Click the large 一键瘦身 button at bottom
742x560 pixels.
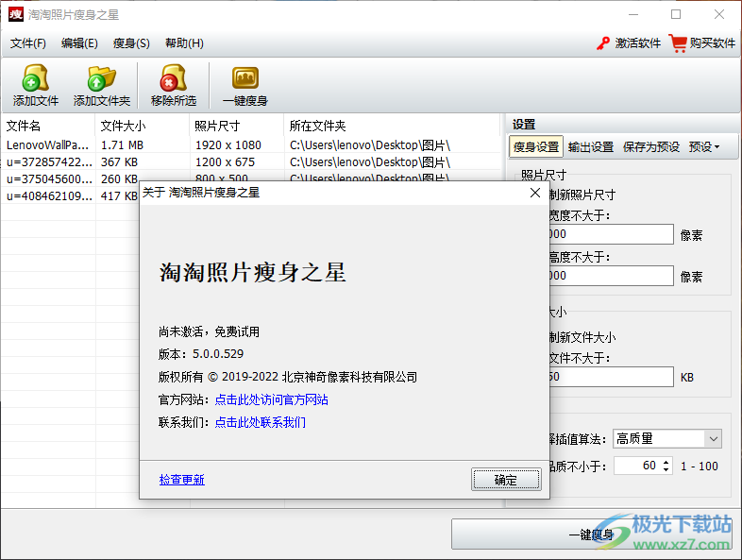coord(592,535)
